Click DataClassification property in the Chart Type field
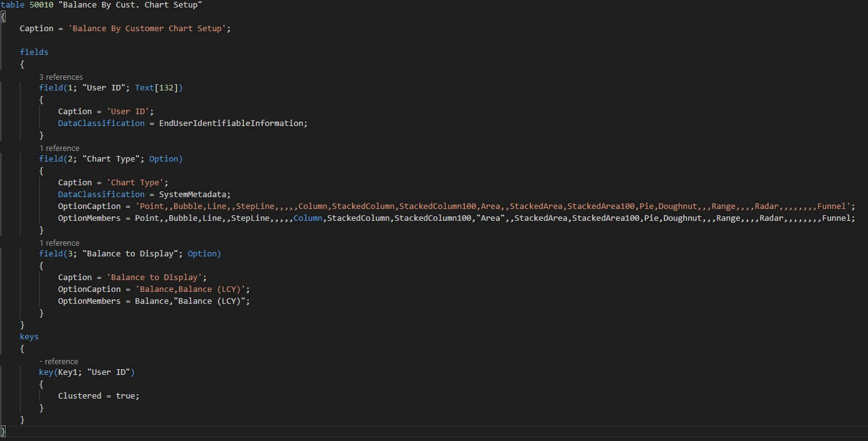This screenshot has width=868, height=441. 102,195
